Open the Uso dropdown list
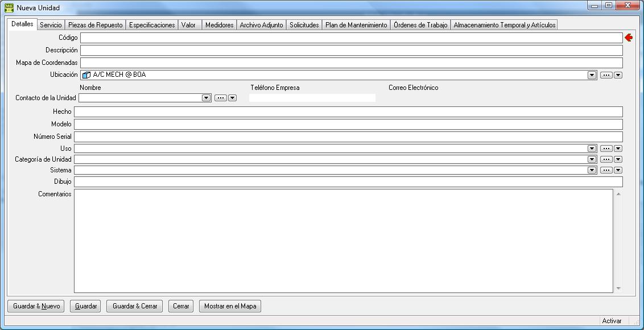The height and width of the screenshot is (330, 644). pos(592,148)
